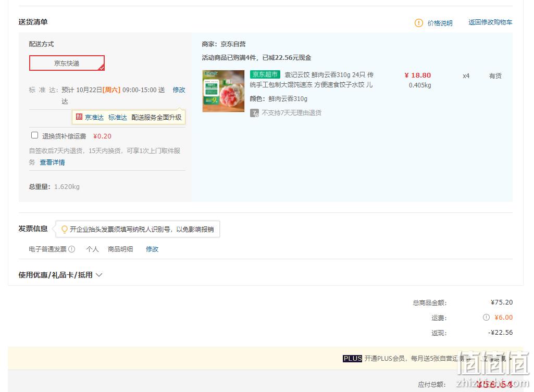Click the 个人 invoice title text

click(x=92, y=249)
